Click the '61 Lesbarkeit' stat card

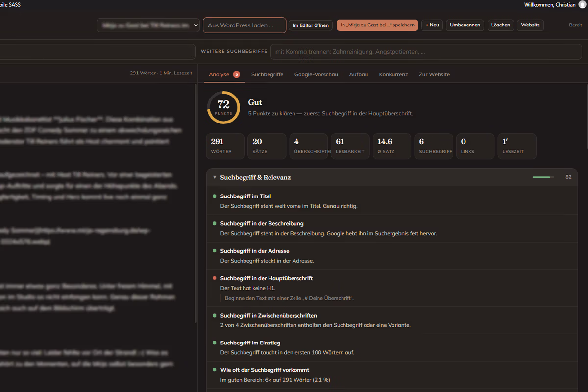(x=350, y=146)
